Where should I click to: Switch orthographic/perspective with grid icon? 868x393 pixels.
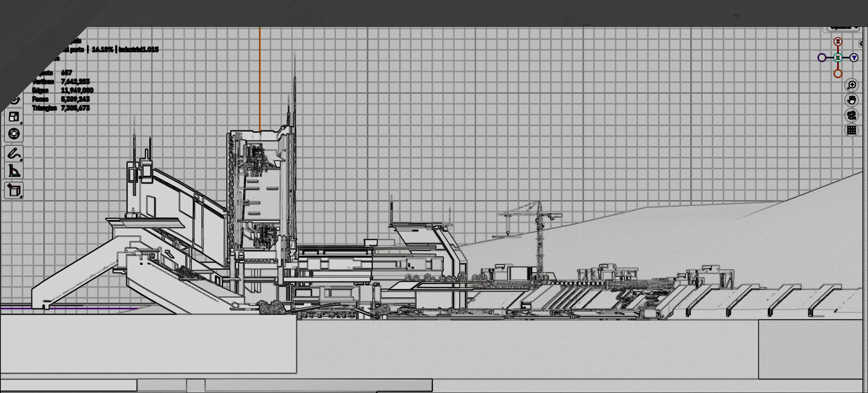click(852, 130)
